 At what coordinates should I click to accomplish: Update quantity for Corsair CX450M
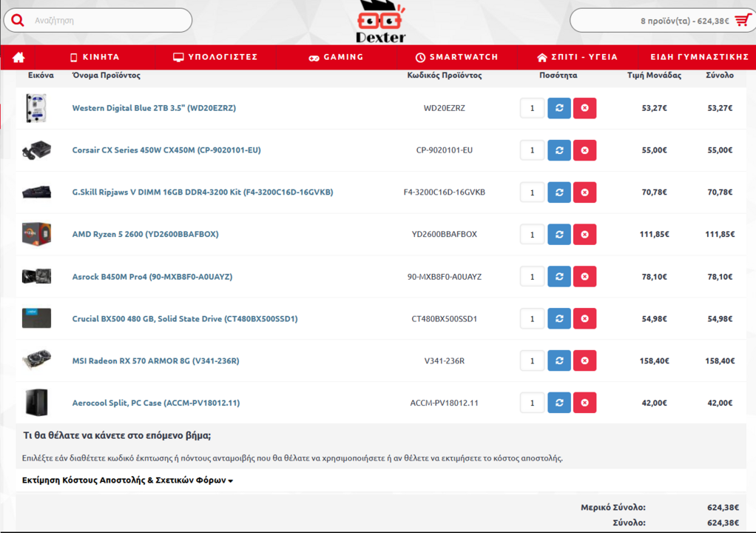pyautogui.click(x=559, y=150)
